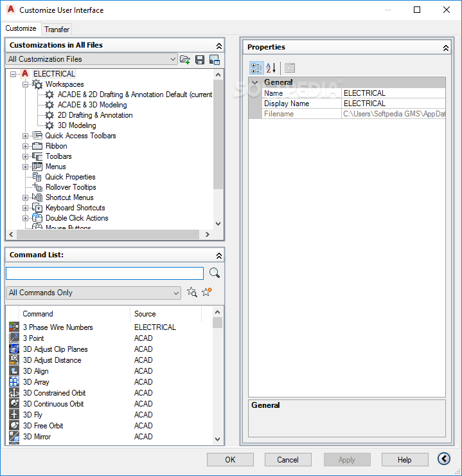Open the Help button
Viewport: 462px width, 476px height.
[x=405, y=460]
